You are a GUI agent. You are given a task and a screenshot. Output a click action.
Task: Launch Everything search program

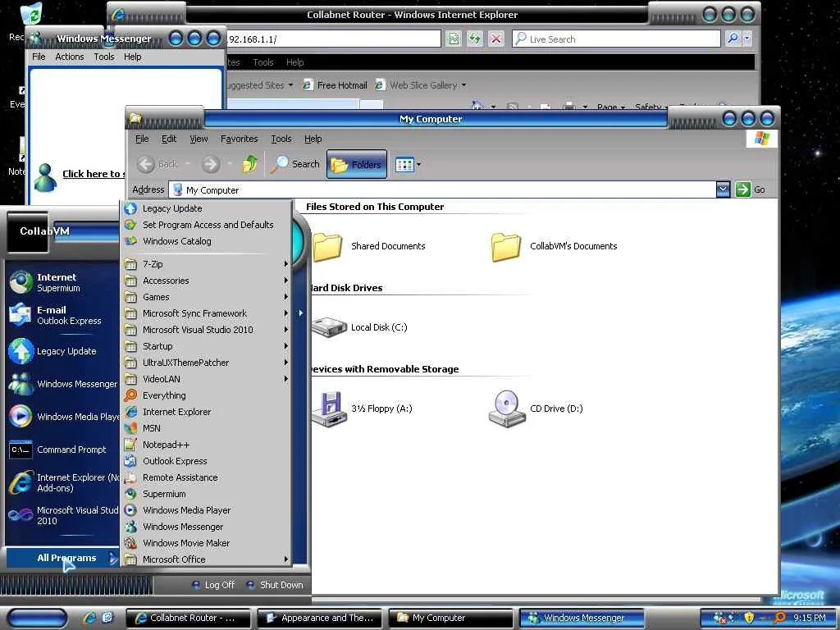[x=207, y=395]
